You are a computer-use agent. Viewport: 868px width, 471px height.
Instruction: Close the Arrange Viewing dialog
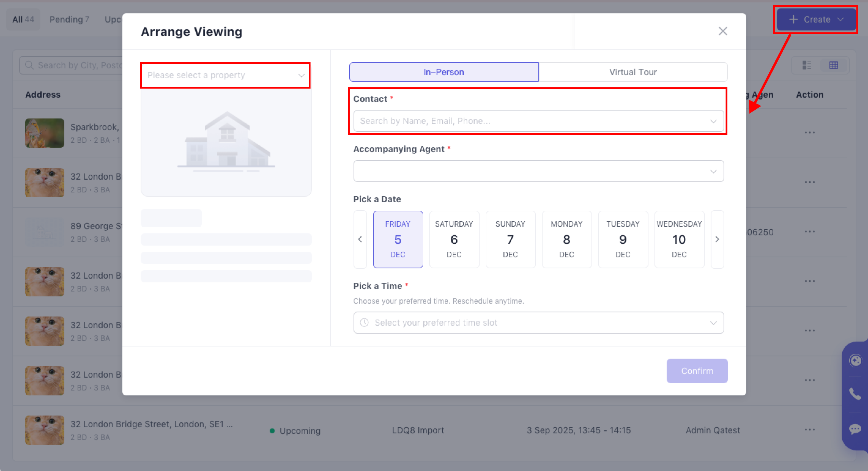coord(723,31)
